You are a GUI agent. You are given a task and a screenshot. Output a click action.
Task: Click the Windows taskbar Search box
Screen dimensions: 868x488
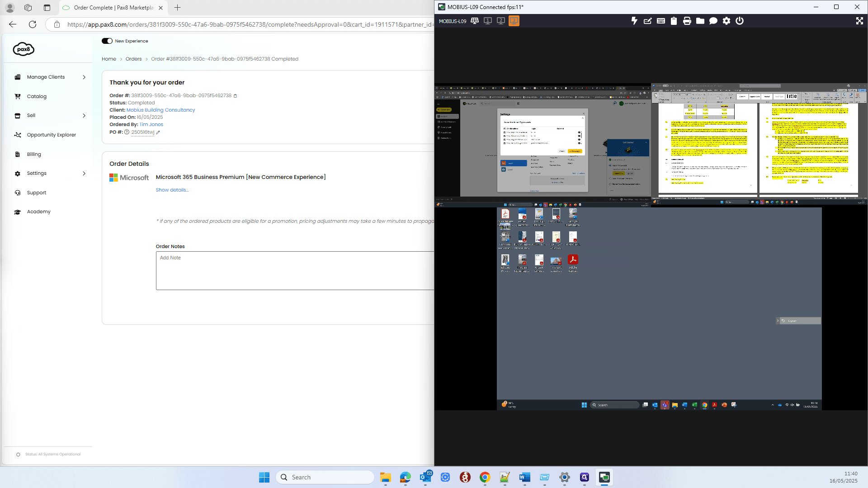(325, 477)
